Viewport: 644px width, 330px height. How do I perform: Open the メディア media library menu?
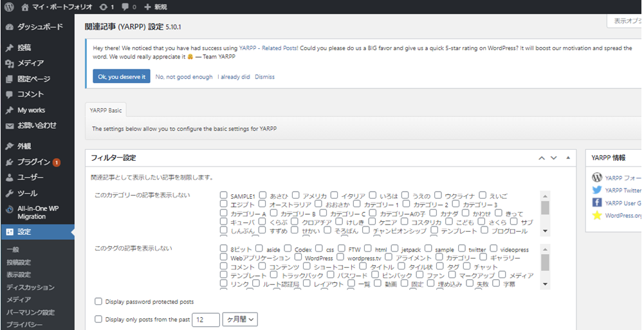tap(30, 63)
